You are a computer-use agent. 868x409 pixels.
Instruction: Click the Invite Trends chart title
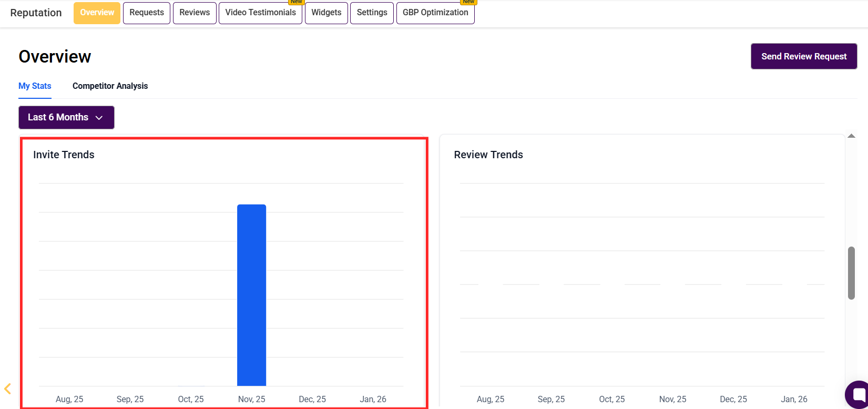pyautogui.click(x=64, y=155)
